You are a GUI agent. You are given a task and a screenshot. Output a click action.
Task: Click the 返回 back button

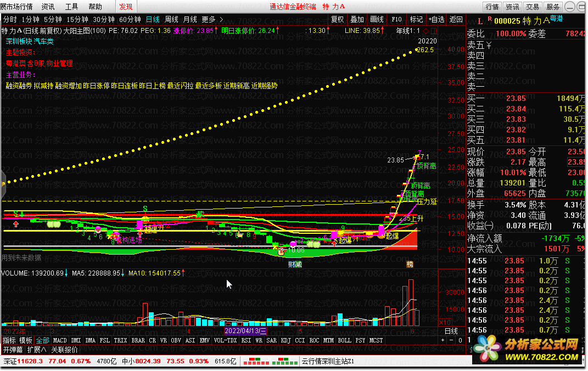pos(456,20)
